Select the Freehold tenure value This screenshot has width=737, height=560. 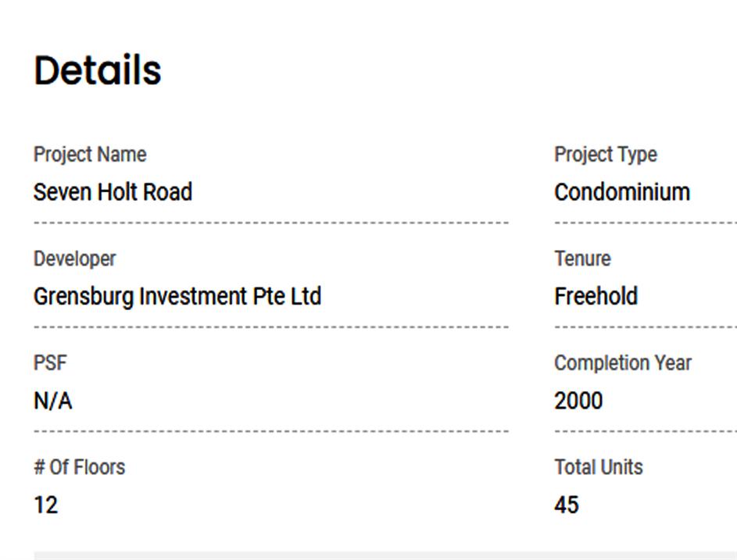(x=596, y=297)
